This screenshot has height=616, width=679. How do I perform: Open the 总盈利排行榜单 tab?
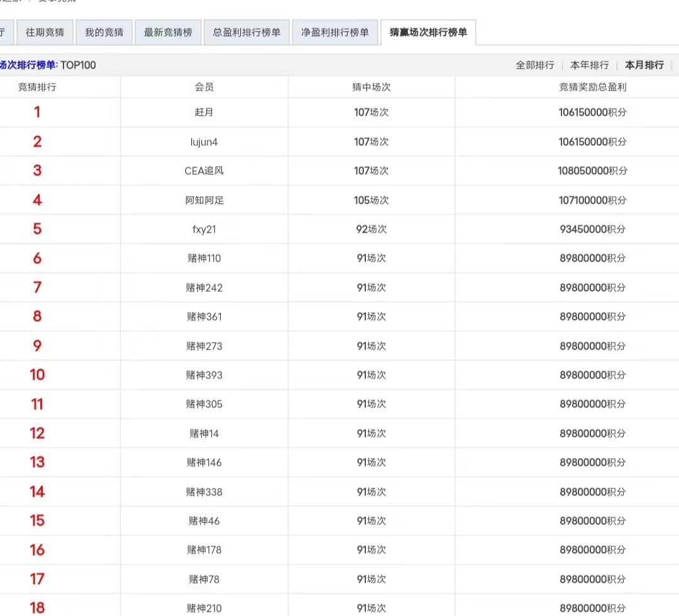[x=246, y=33]
